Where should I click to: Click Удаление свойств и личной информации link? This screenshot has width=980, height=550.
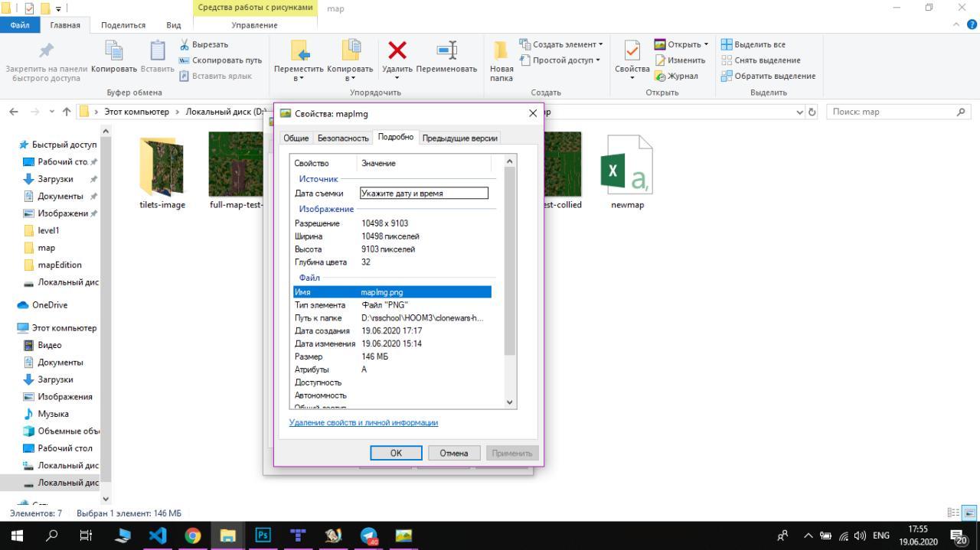coord(364,422)
